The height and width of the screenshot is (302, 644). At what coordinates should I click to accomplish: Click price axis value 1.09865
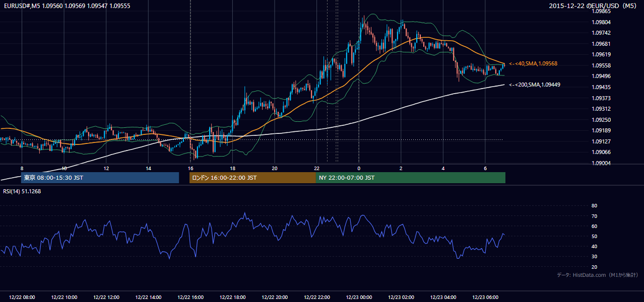[x=602, y=11]
